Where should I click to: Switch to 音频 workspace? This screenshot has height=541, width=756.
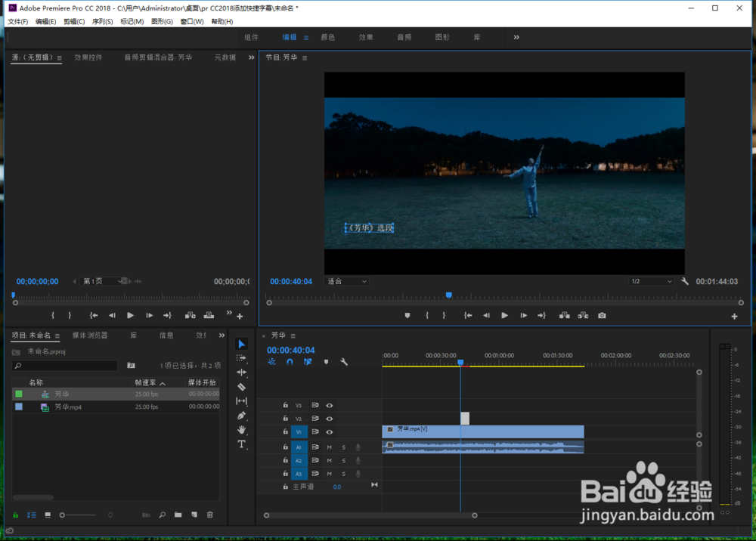click(404, 37)
